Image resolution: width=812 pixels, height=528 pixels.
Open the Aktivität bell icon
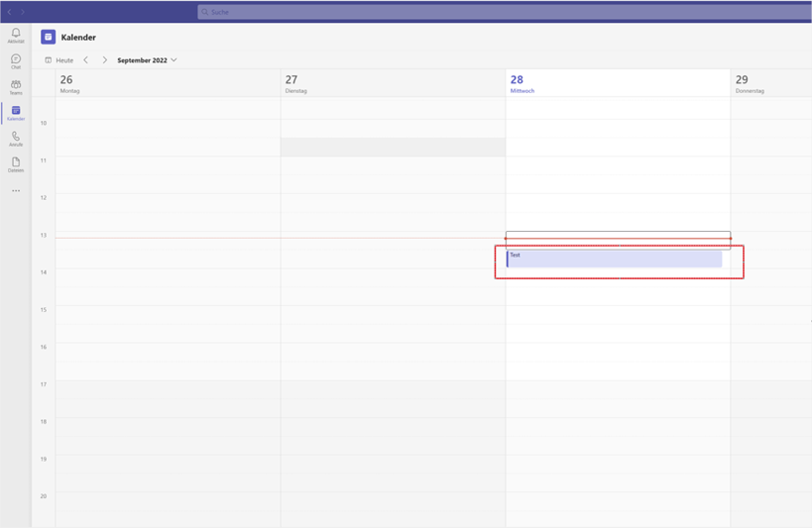coord(16,36)
